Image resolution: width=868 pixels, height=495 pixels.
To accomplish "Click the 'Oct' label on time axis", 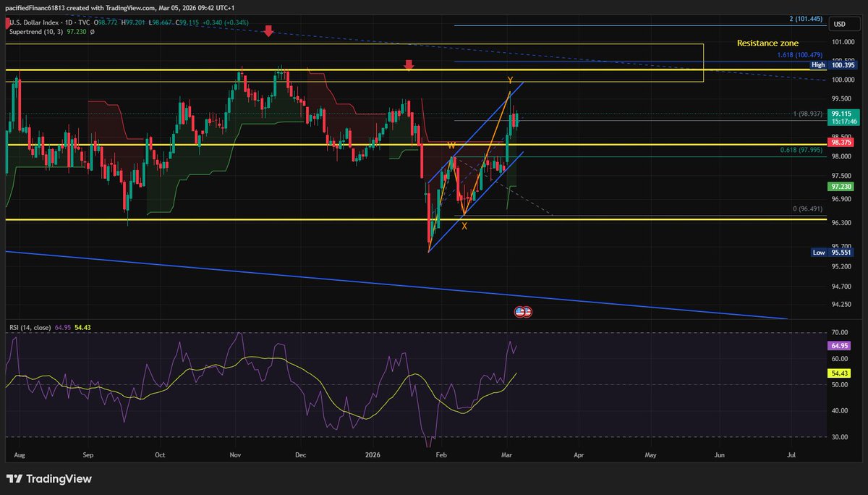I will click(x=160, y=456).
